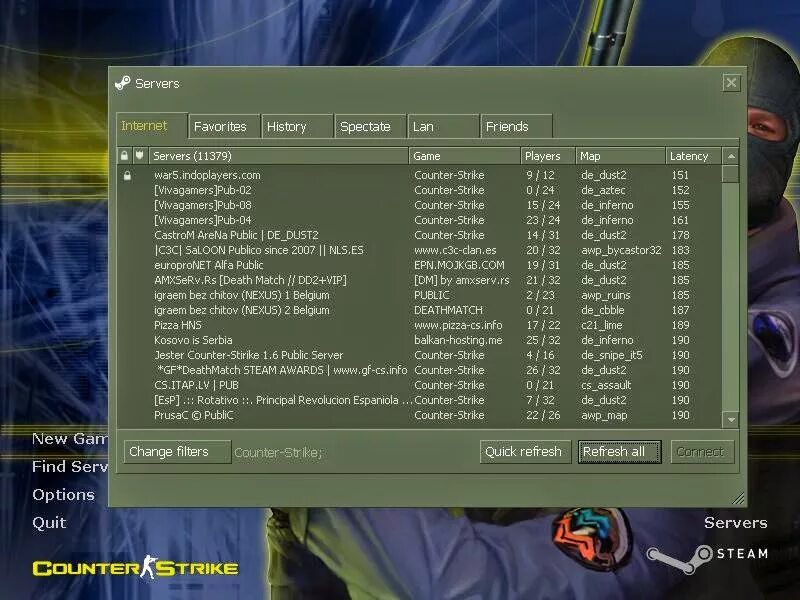This screenshot has height=600, width=800.
Task: Click the Counter-Strike logo
Action: tap(135, 567)
